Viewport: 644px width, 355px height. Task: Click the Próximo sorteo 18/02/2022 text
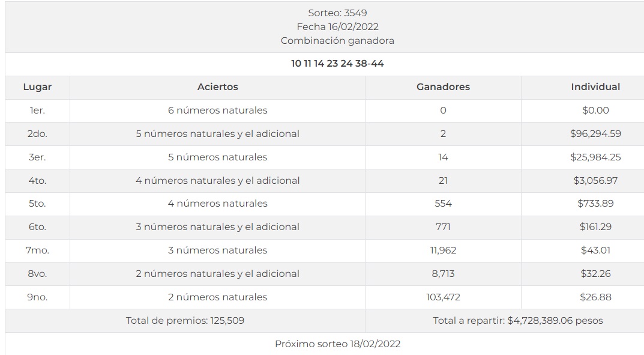tap(337, 344)
